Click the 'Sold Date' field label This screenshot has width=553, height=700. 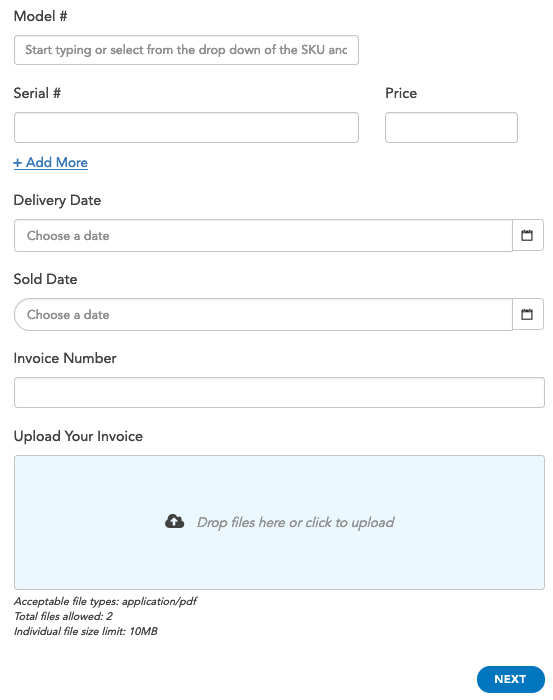point(46,279)
